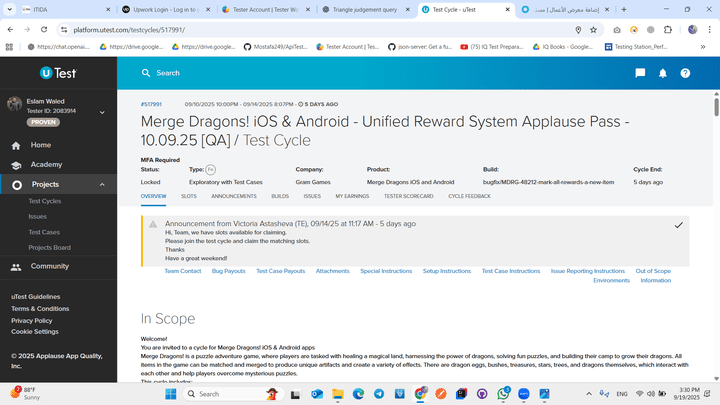720x405 pixels.
Task: Jump to Attachments section
Action: coord(332,271)
